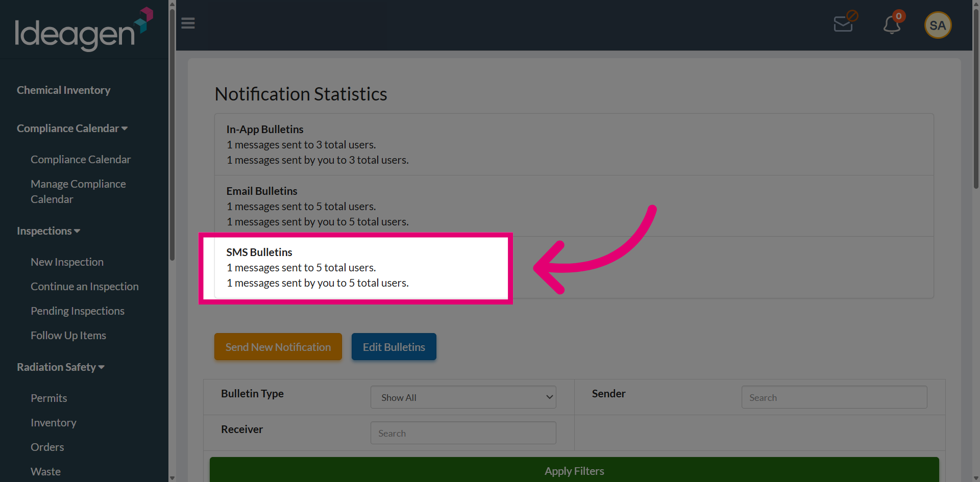Screen dimensions: 980x482
Task: Open the Bulletin Type dropdown
Action: pos(463,397)
